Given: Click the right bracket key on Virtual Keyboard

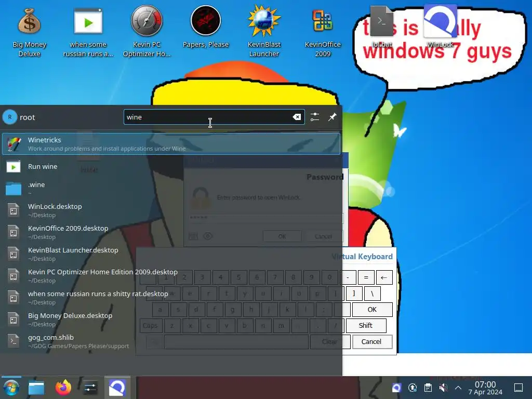Looking at the screenshot, I should click(x=354, y=294).
